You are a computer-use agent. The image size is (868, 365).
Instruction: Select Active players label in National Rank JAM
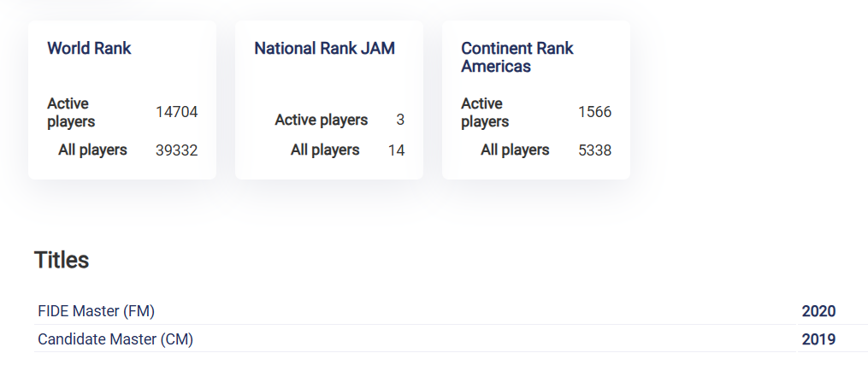321,120
